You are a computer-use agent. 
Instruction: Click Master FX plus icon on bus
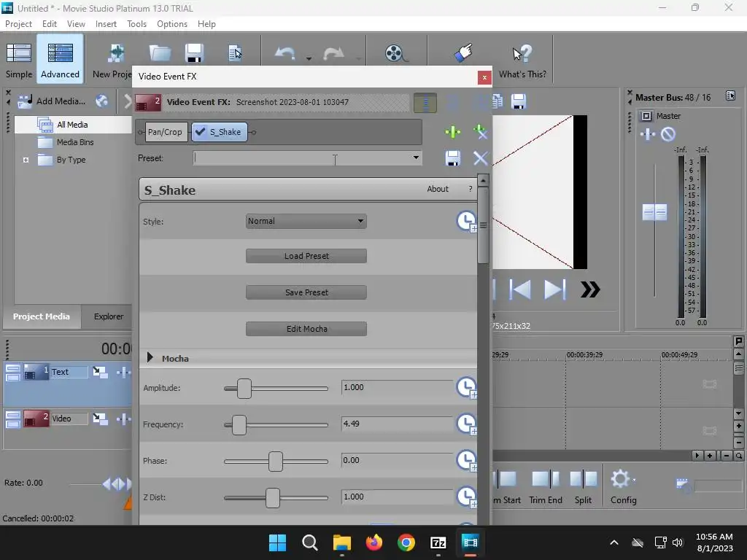click(x=647, y=134)
